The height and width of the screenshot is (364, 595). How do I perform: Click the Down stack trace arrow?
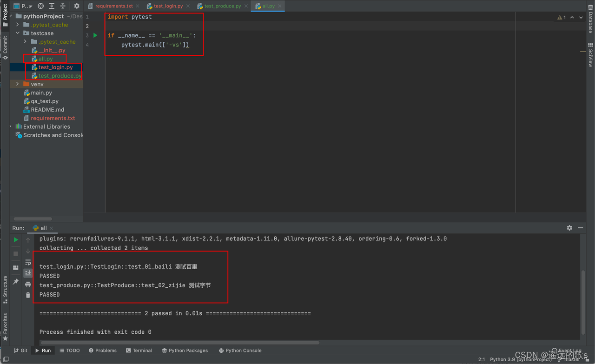click(x=28, y=251)
